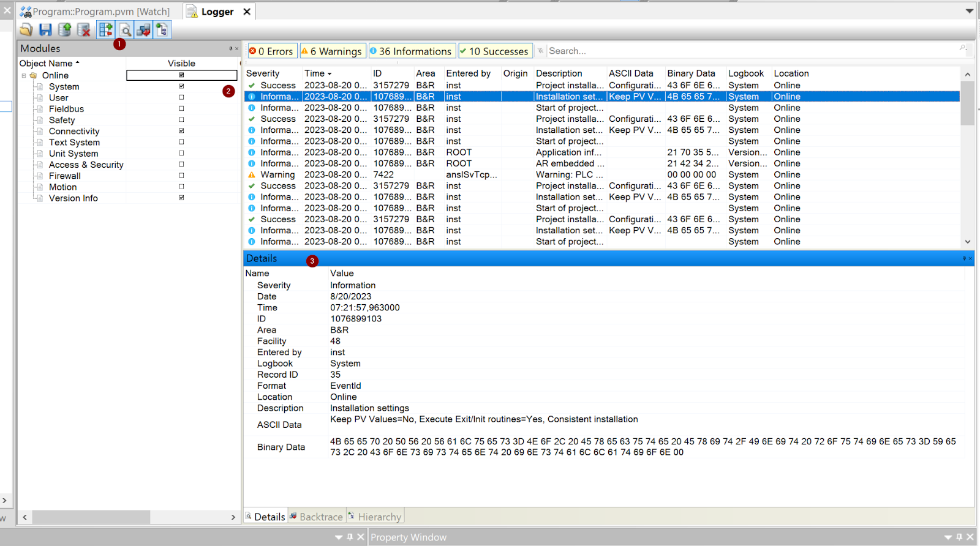
Task: Switch to Hierarchy bottom tab
Action: (x=375, y=517)
